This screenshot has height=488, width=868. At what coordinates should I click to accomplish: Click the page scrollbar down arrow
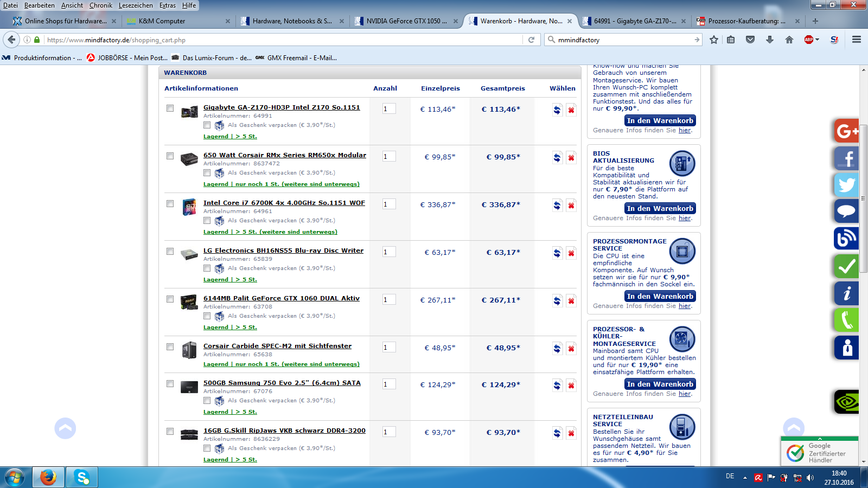click(x=863, y=462)
